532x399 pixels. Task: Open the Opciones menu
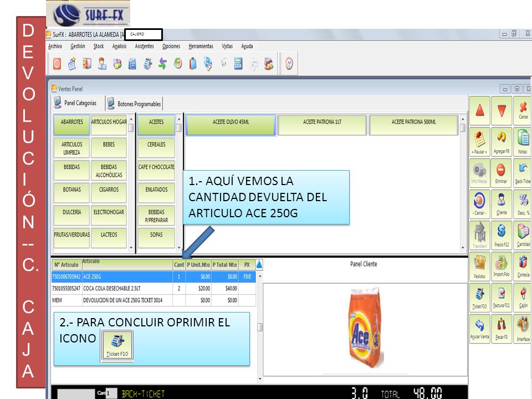[171, 46]
